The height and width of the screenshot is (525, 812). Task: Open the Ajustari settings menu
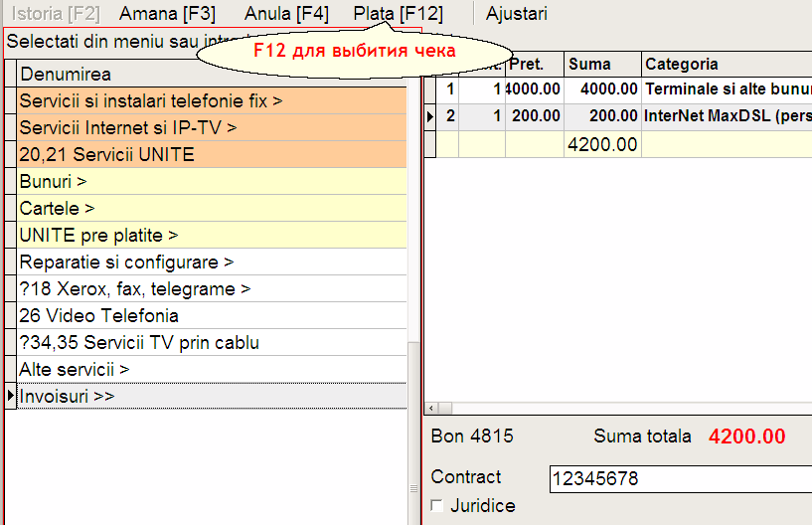point(516,14)
